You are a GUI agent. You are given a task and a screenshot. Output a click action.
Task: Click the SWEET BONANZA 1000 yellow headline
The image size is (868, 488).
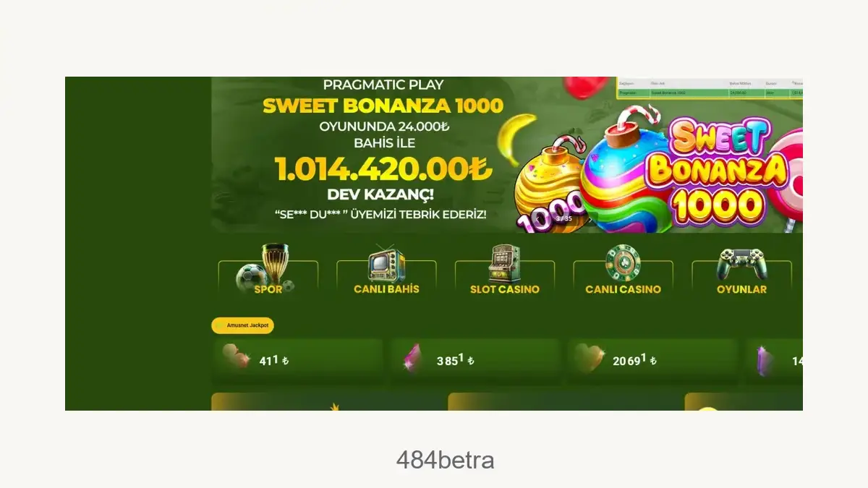[383, 106]
